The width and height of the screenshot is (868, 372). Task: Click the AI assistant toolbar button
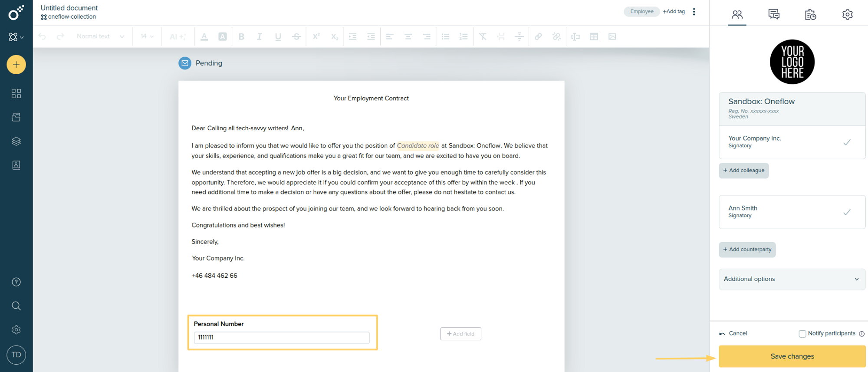point(178,36)
